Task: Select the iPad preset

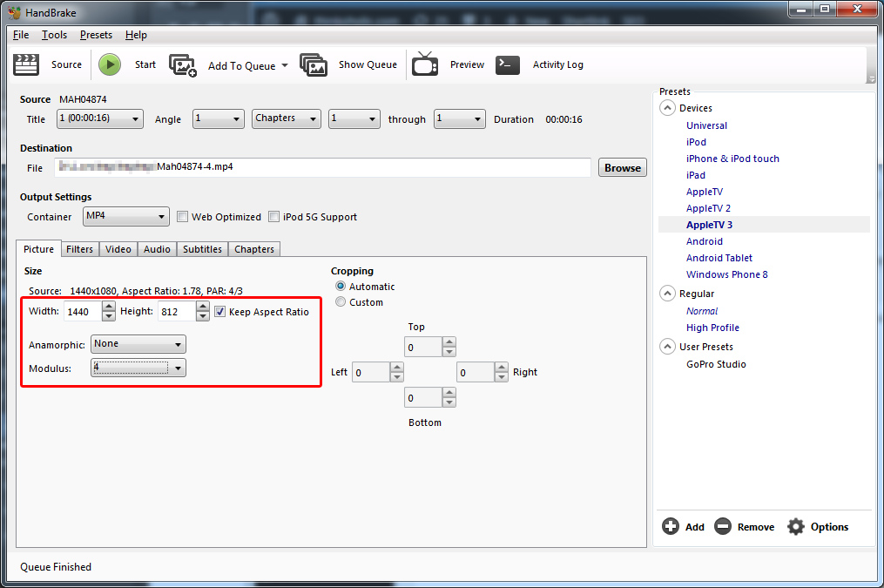Action: (695, 175)
